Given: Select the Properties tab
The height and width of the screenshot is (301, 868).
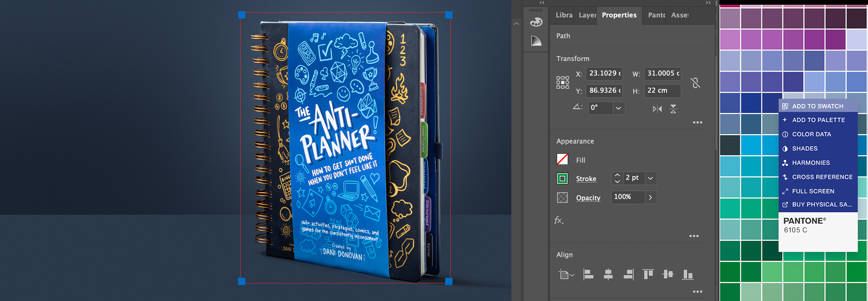Looking at the screenshot, I should [619, 15].
